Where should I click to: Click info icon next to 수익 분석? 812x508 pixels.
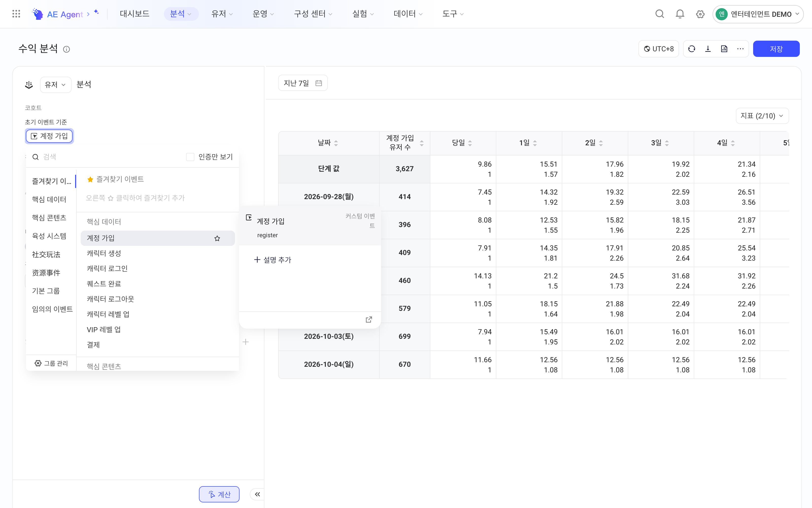[66, 49]
